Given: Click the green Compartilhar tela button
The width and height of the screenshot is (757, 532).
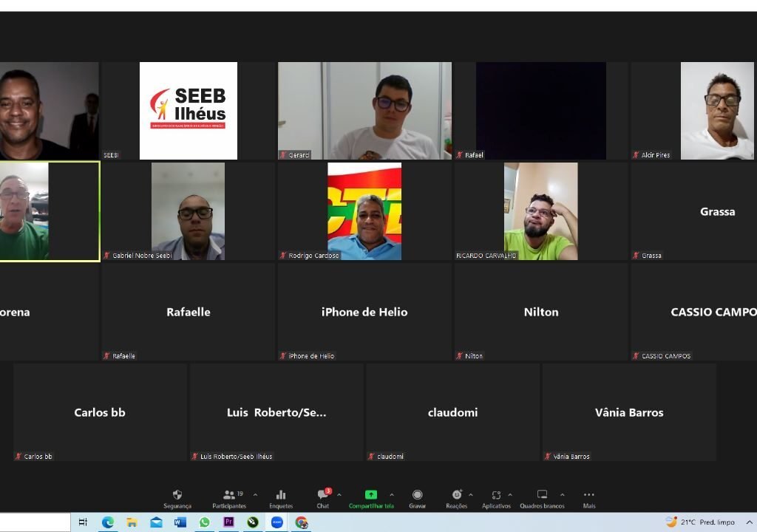Looking at the screenshot, I should pyautogui.click(x=371, y=499).
